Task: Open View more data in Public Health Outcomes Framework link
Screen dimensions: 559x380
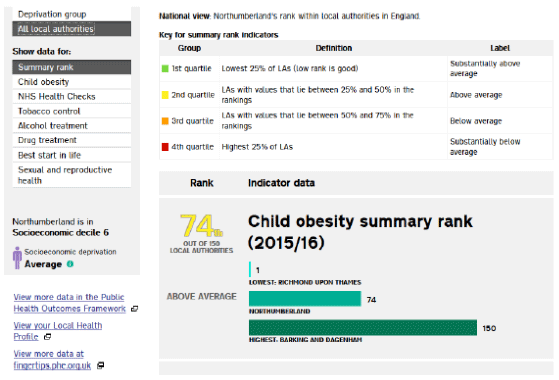Action: (x=70, y=303)
